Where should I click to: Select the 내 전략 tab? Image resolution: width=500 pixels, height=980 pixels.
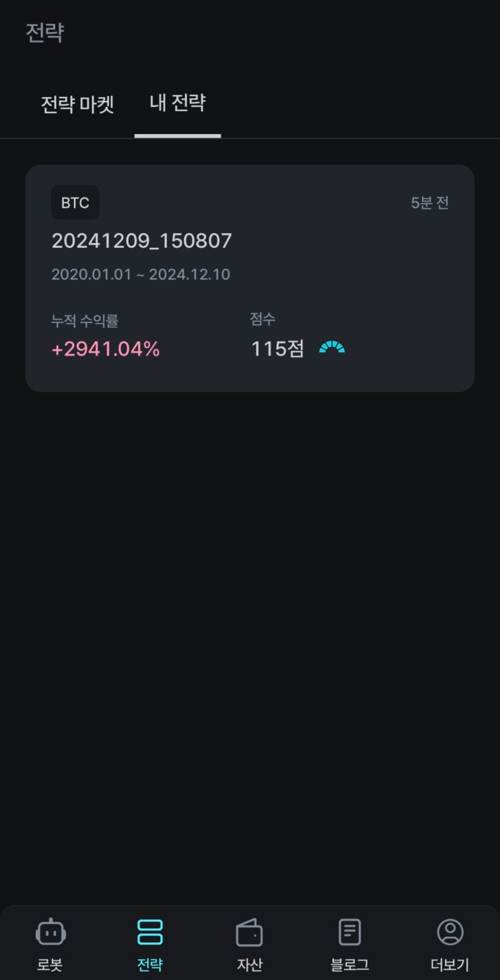[178, 103]
